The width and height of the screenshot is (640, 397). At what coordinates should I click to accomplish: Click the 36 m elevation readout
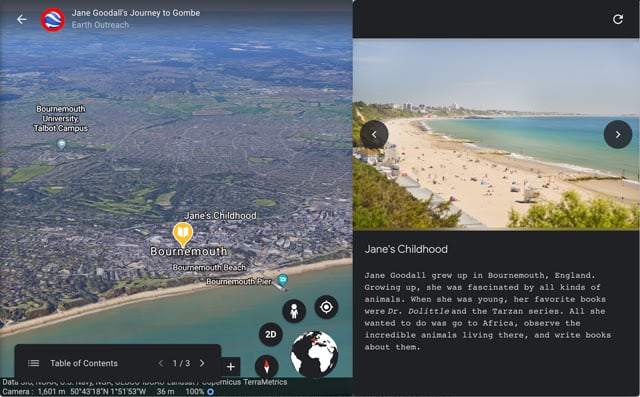click(166, 392)
